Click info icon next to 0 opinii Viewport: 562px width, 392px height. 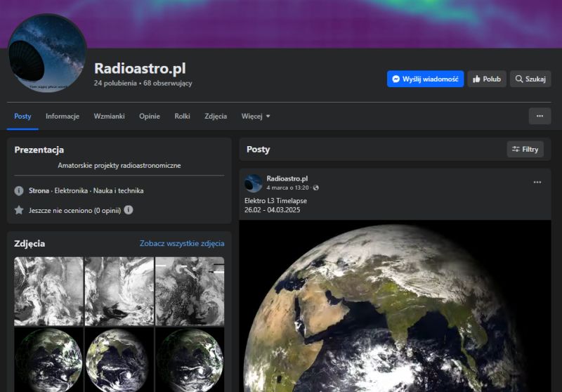(x=129, y=210)
